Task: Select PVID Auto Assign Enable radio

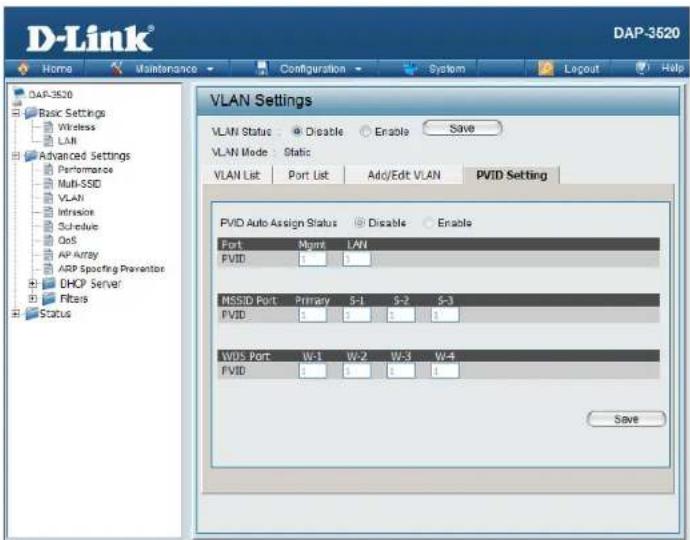Action: pos(428,223)
